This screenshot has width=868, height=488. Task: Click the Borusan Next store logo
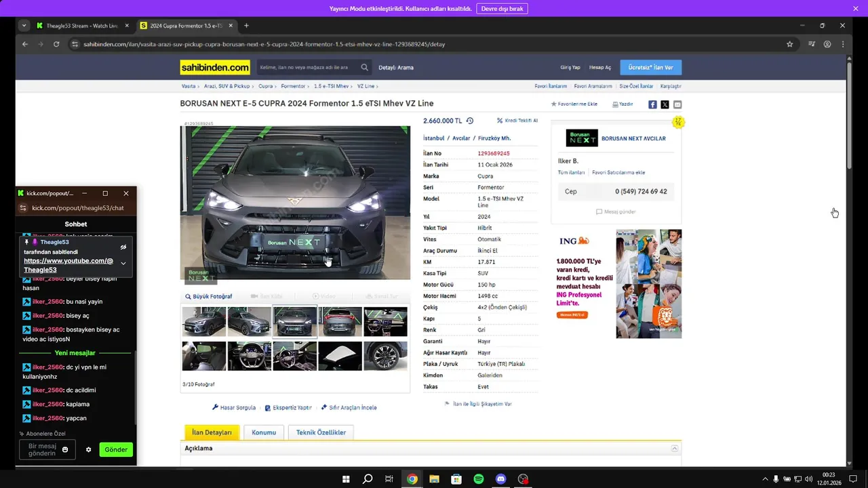point(582,138)
